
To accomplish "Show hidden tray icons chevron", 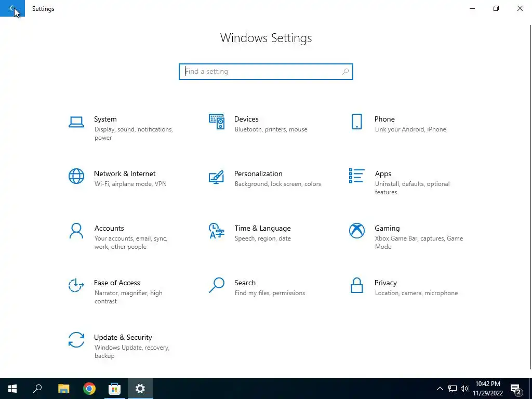I will click(440, 389).
